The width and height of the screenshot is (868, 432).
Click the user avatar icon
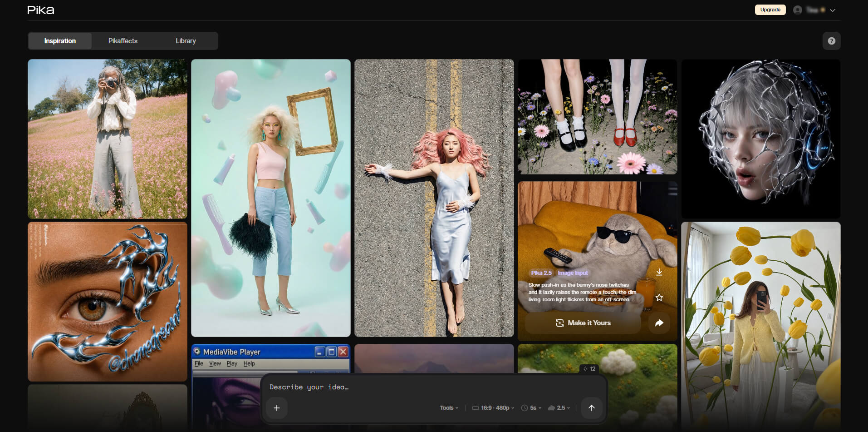tap(797, 10)
